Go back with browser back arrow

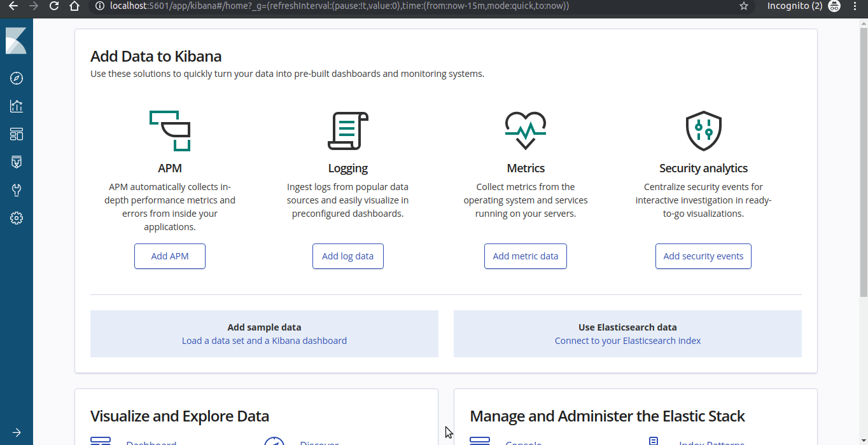click(13, 6)
